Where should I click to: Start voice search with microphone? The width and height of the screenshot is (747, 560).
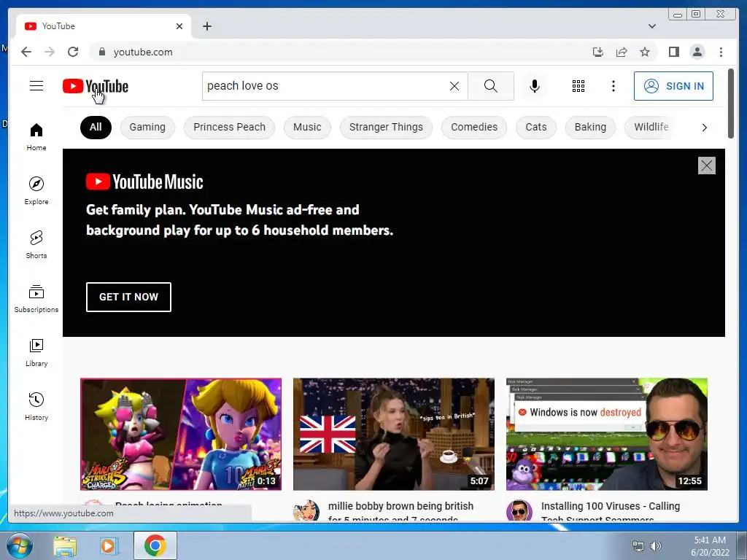click(535, 86)
